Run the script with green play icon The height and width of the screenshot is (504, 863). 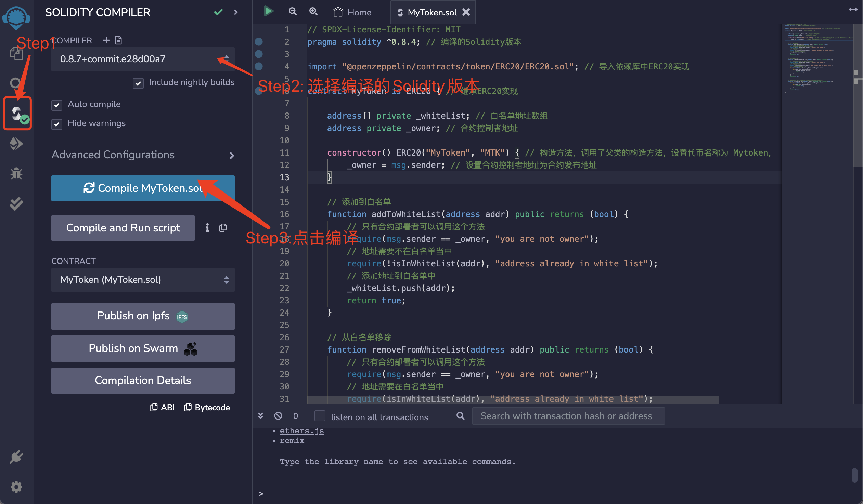pos(269,11)
